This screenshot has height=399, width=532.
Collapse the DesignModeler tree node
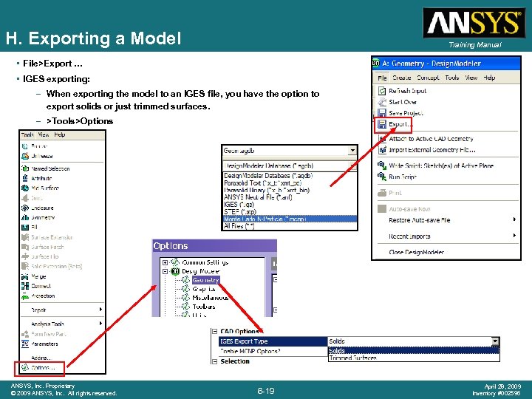point(165,271)
